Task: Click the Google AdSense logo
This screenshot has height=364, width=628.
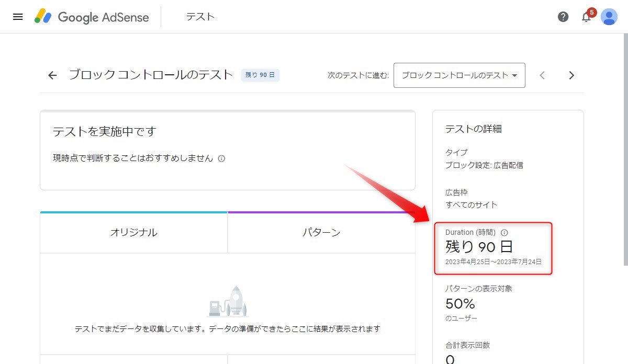Action: pyautogui.click(x=92, y=17)
